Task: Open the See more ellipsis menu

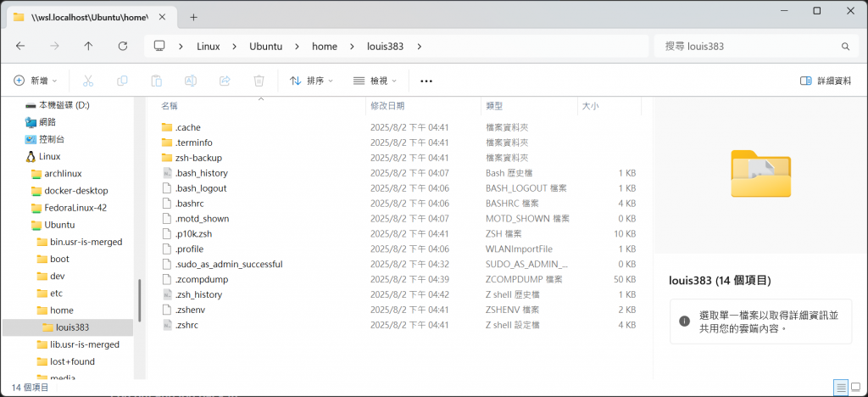Action: tap(426, 81)
